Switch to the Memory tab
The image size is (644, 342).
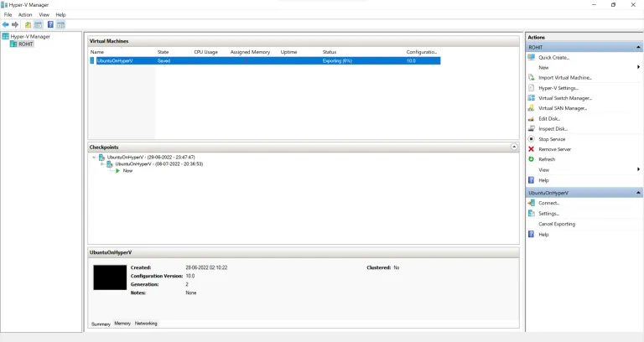coord(122,324)
